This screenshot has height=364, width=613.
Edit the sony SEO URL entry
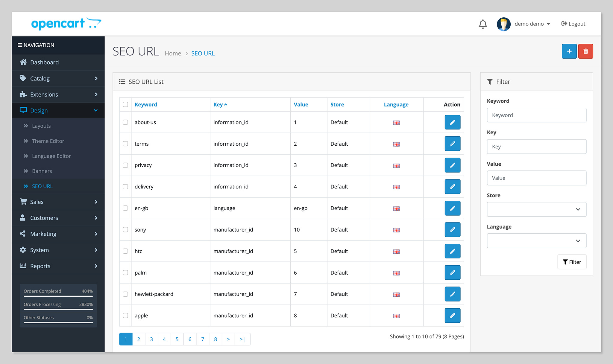tap(452, 230)
